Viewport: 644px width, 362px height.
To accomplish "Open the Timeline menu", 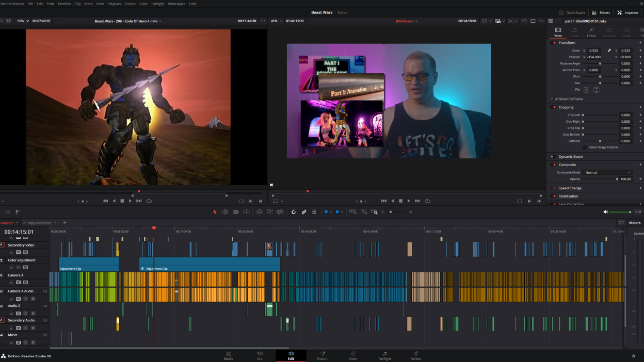I will [64, 3].
